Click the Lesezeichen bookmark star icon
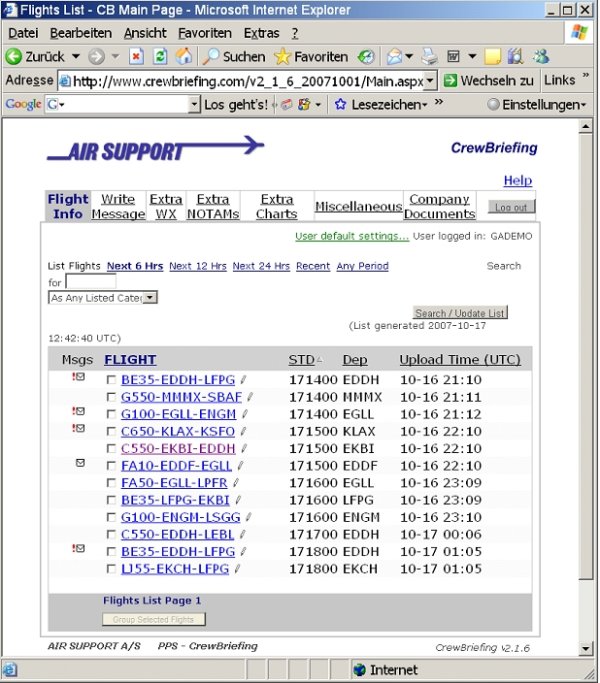 click(x=340, y=105)
